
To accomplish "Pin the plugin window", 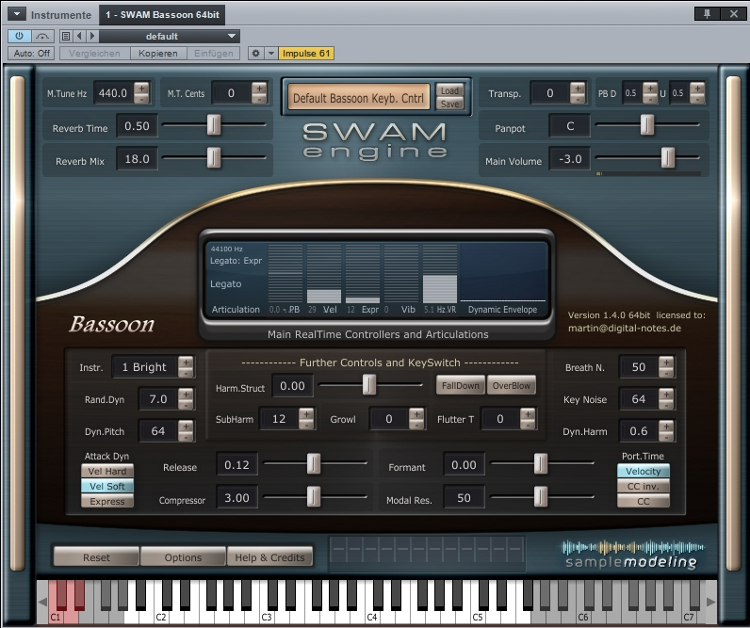I will tap(707, 14).
